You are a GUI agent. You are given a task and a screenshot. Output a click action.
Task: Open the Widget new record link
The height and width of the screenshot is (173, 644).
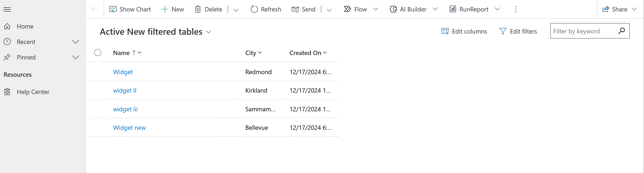(129, 128)
